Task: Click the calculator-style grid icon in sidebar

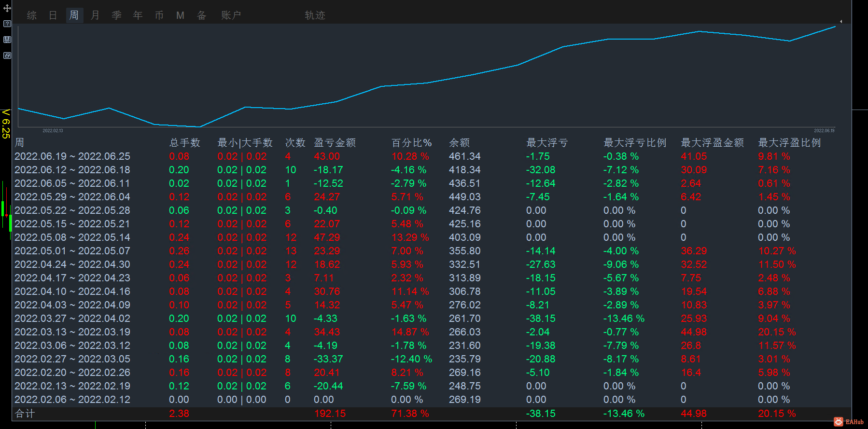Action: (7, 40)
